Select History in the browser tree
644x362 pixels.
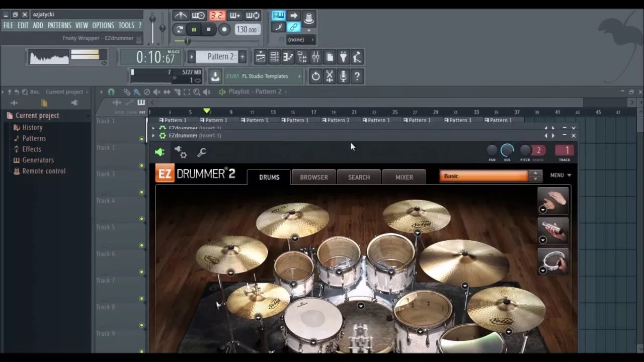pos(32,127)
